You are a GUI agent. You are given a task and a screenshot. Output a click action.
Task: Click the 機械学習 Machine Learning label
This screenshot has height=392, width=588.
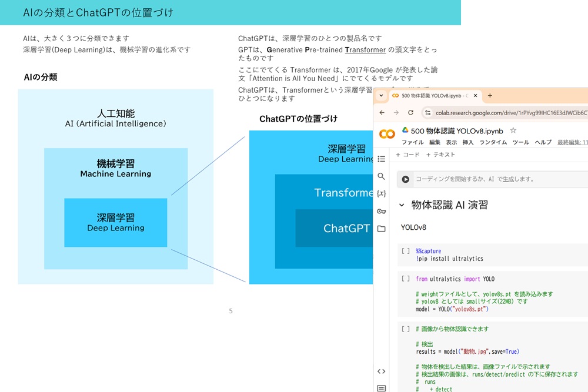(115, 168)
